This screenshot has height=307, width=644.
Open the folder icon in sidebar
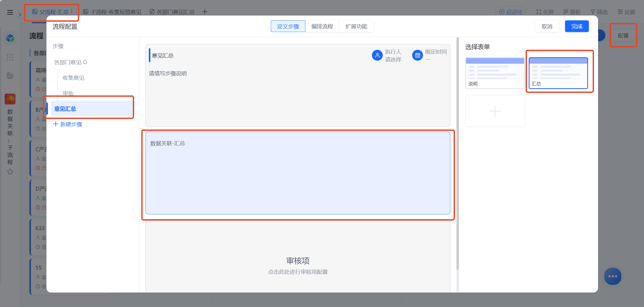point(10,76)
